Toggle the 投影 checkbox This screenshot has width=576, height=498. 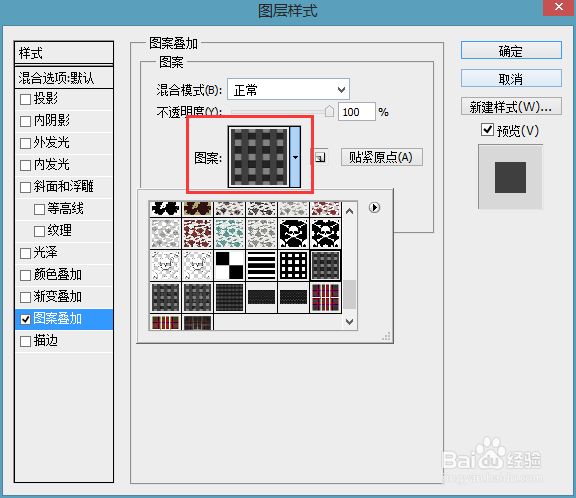pos(25,99)
